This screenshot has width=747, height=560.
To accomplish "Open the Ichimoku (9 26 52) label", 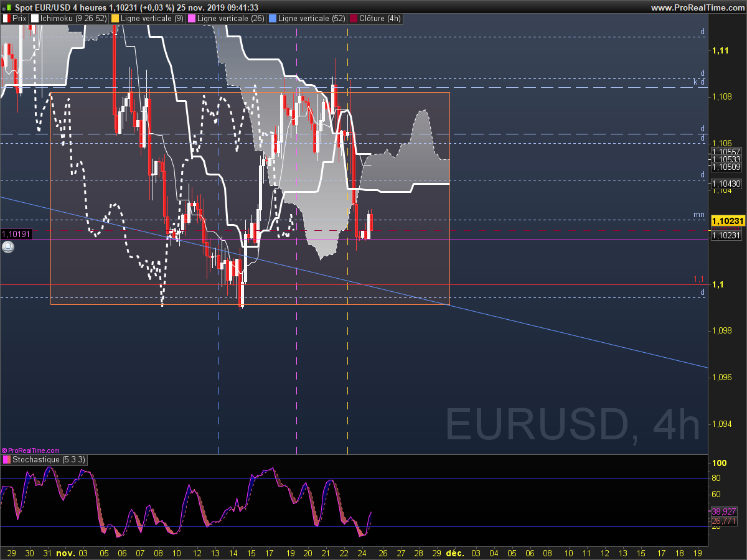I will click(73, 19).
